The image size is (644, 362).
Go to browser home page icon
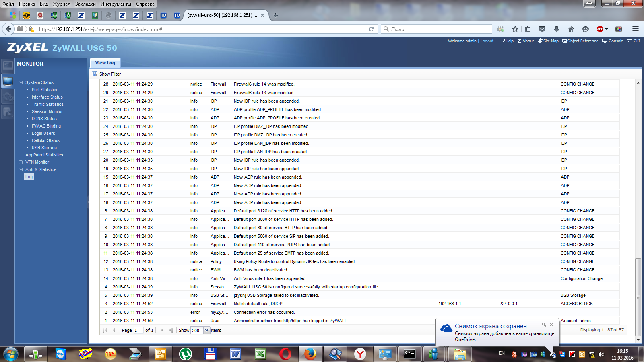[571, 29]
